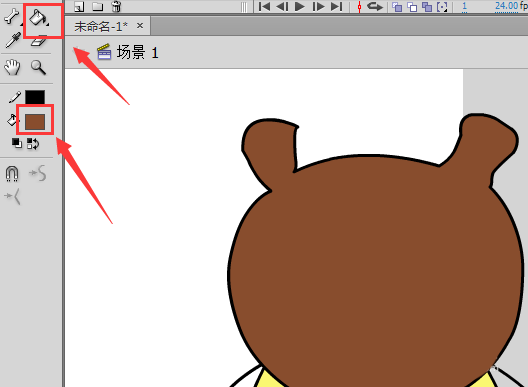Open the brown fill color swatch

35,122
